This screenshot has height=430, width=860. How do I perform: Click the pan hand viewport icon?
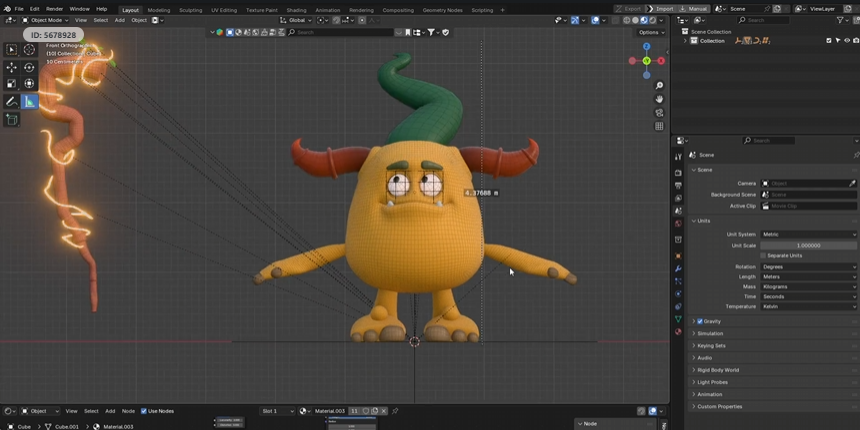(659, 99)
